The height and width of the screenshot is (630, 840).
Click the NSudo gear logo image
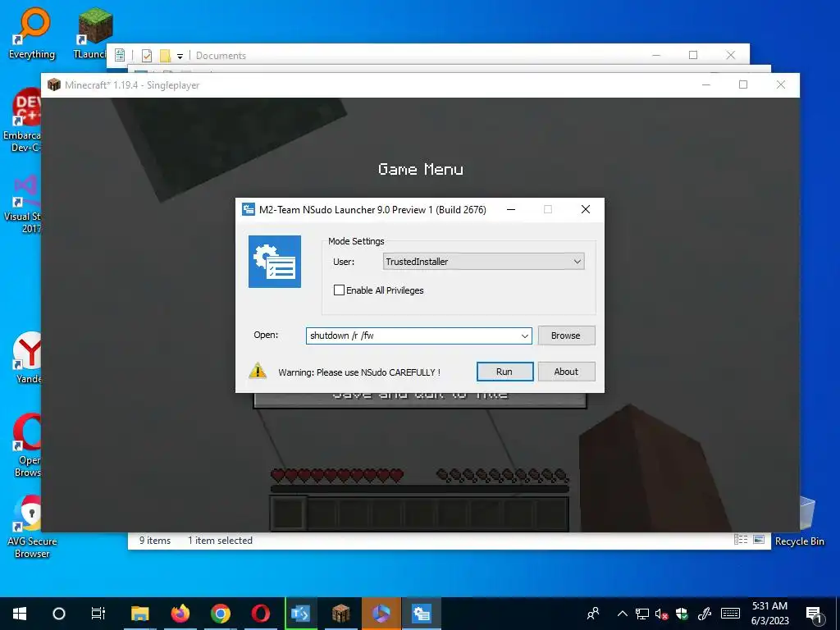tap(275, 262)
